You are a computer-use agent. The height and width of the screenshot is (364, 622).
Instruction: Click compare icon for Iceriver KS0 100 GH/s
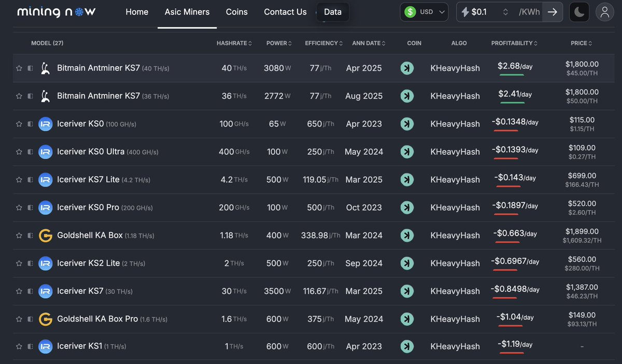tap(30, 124)
